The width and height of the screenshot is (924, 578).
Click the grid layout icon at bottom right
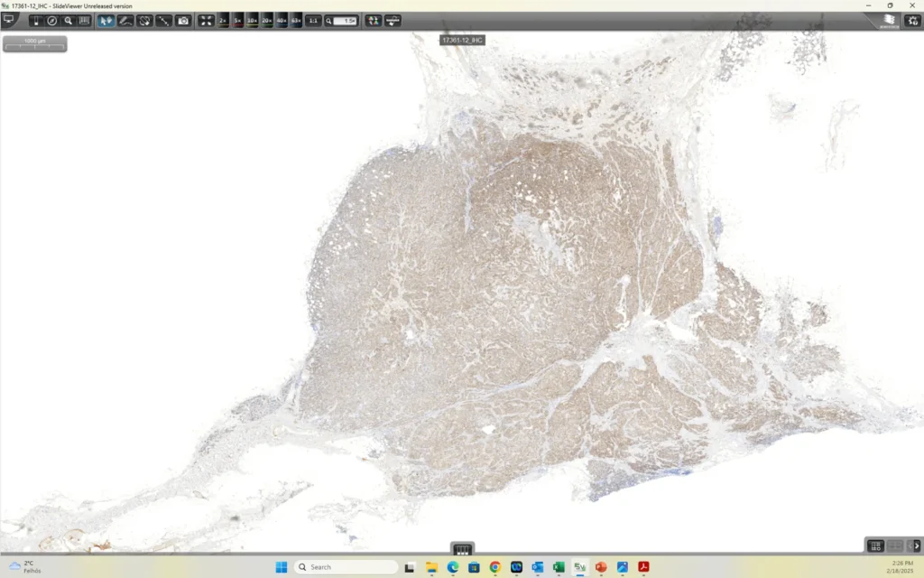875,546
